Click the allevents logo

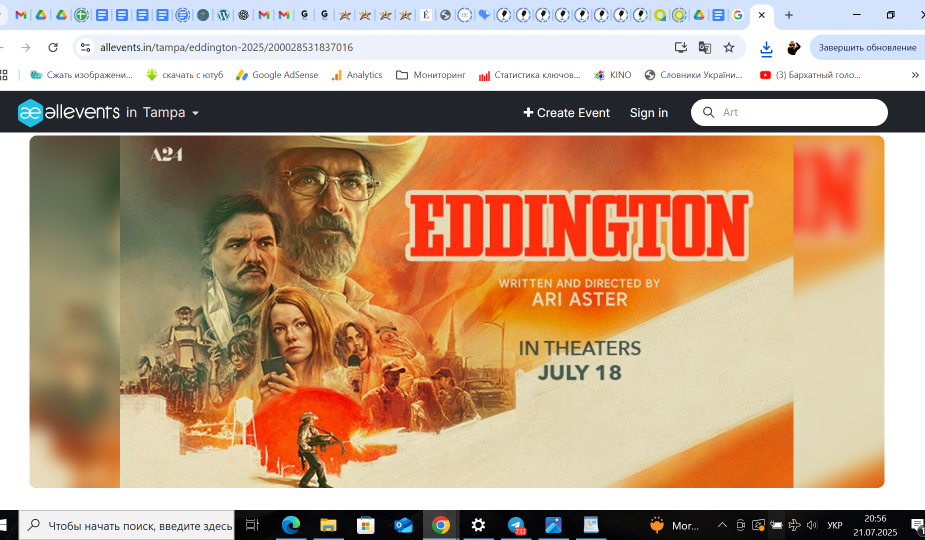(x=68, y=112)
